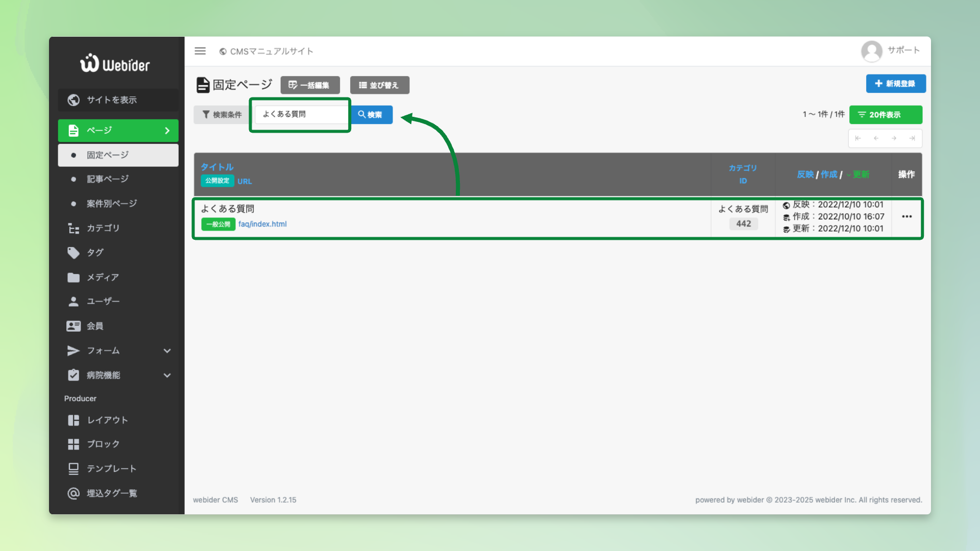Open row actions three-dots menu
This screenshot has height=551, width=980.
click(906, 217)
